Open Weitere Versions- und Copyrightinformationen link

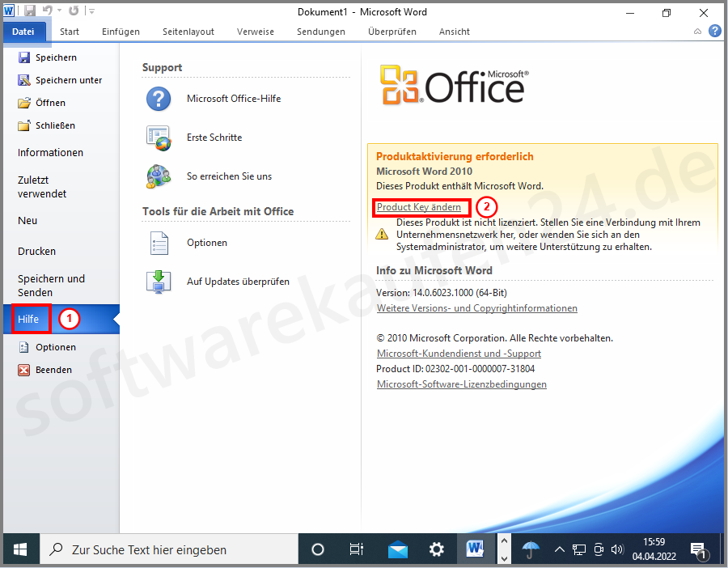[476, 308]
